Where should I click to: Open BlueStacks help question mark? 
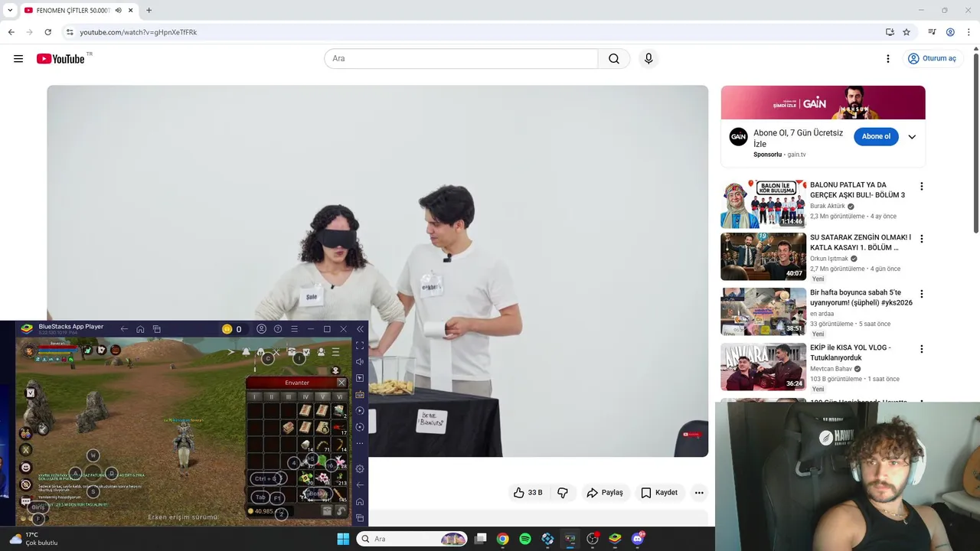click(x=278, y=329)
